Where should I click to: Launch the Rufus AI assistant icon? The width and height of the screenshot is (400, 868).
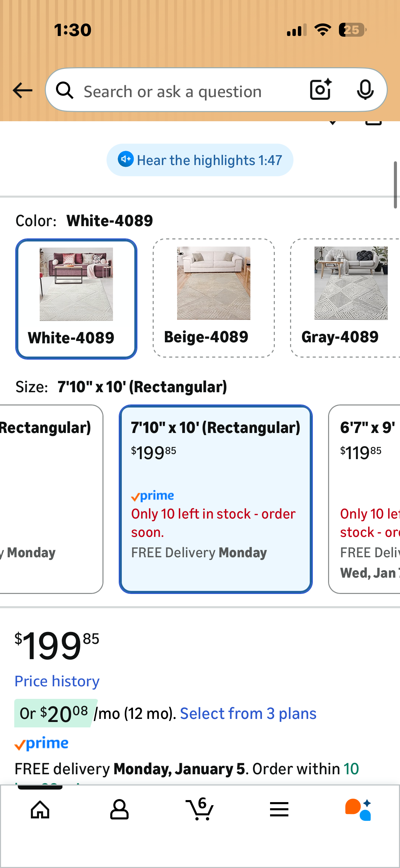pyautogui.click(x=358, y=810)
